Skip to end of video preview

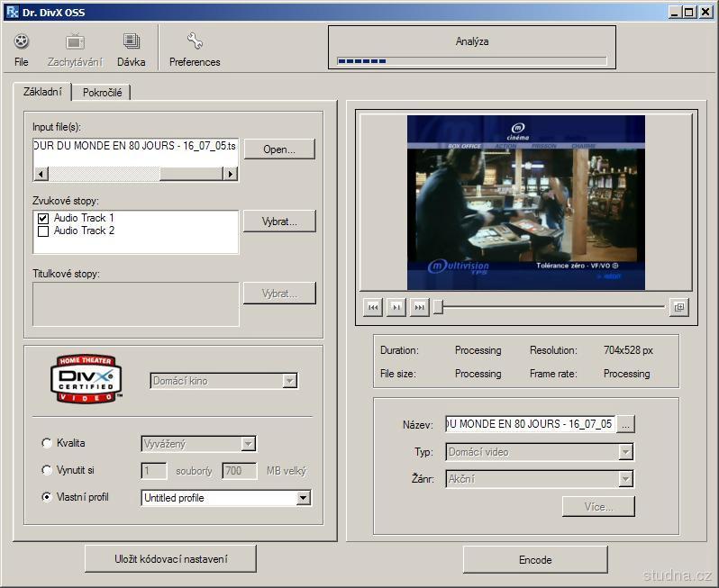419,307
